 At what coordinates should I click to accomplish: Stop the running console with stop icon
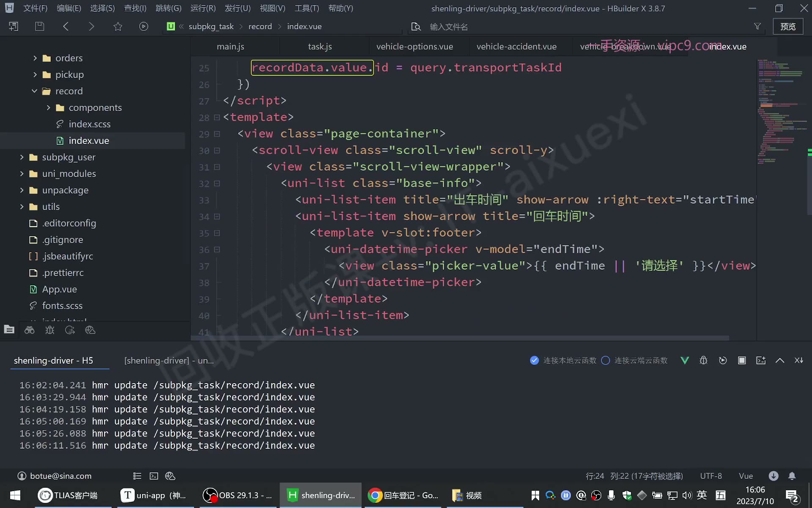tap(742, 360)
